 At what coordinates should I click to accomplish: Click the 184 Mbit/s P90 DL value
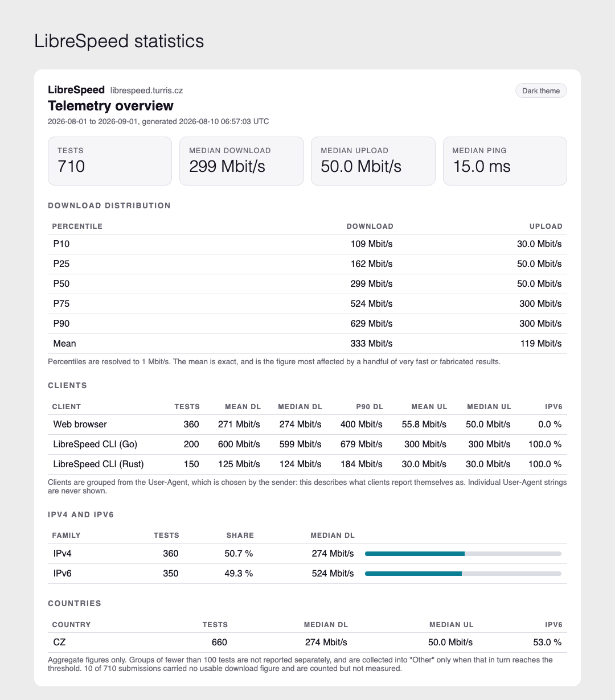click(362, 464)
